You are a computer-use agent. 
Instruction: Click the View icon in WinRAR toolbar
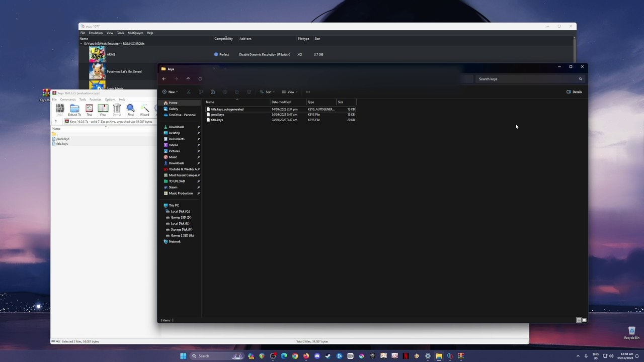103,110
